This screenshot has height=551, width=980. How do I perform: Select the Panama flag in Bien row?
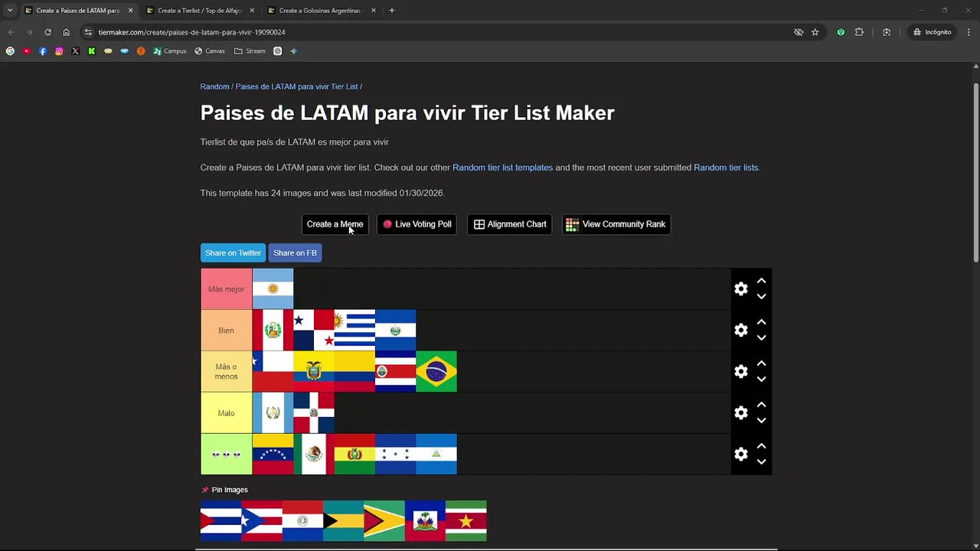314,331
